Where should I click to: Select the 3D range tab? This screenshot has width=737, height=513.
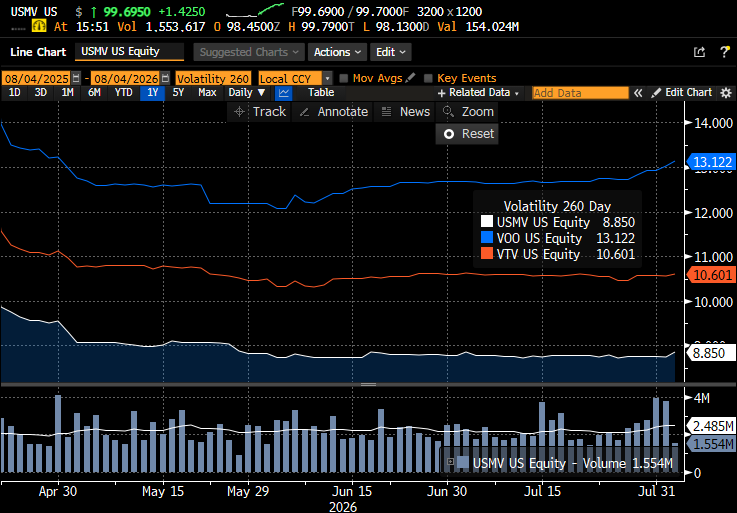(41, 93)
